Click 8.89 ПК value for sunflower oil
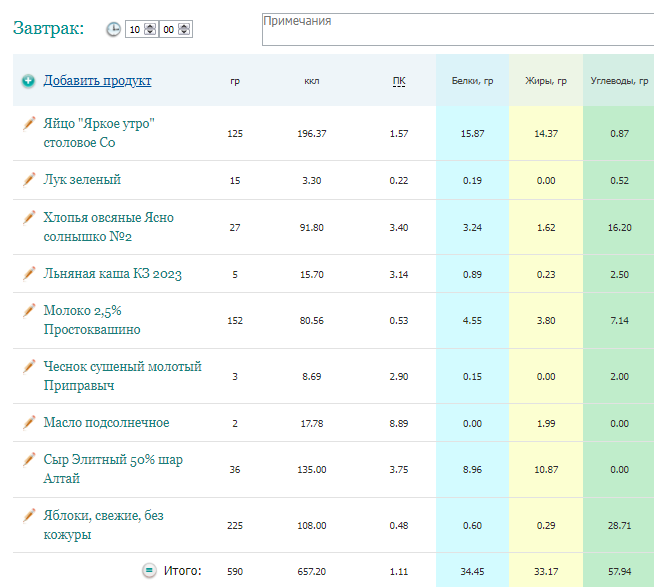Screen dimensions: 654x587 (x=399, y=424)
